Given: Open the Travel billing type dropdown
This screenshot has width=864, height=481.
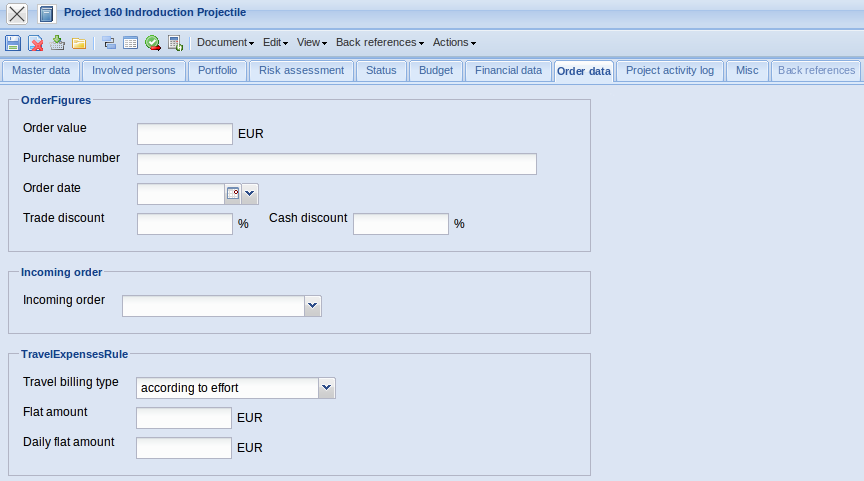Looking at the screenshot, I should pyautogui.click(x=326, y=388).
